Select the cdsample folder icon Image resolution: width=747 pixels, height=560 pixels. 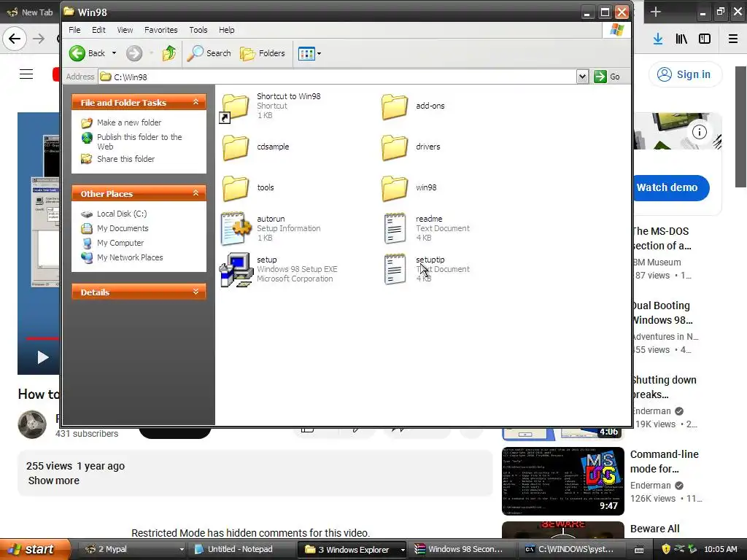pos(236,147)
